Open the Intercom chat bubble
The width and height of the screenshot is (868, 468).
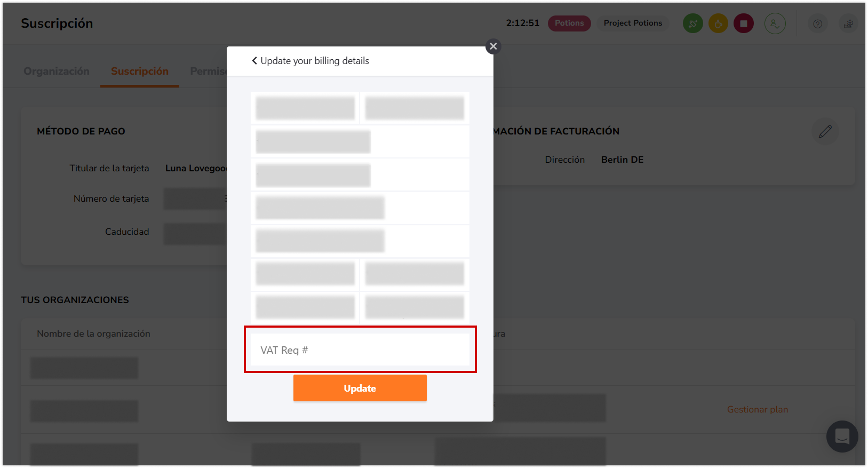(842, 436)
